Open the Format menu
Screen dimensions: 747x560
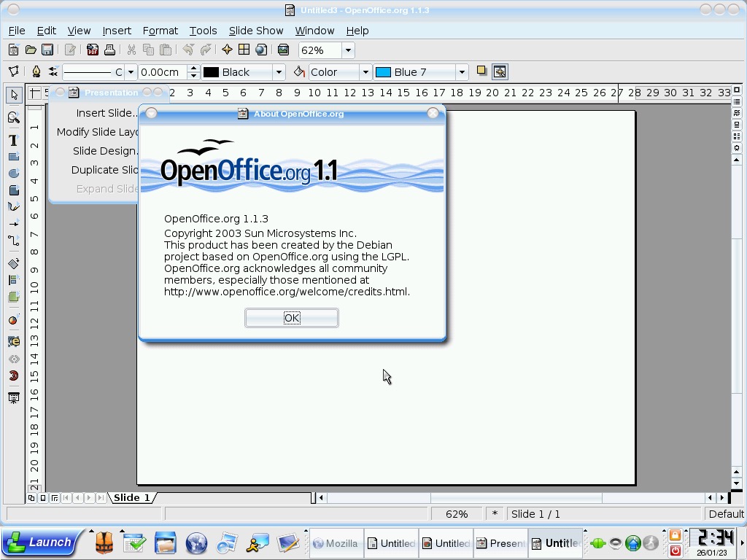[160, 31]
